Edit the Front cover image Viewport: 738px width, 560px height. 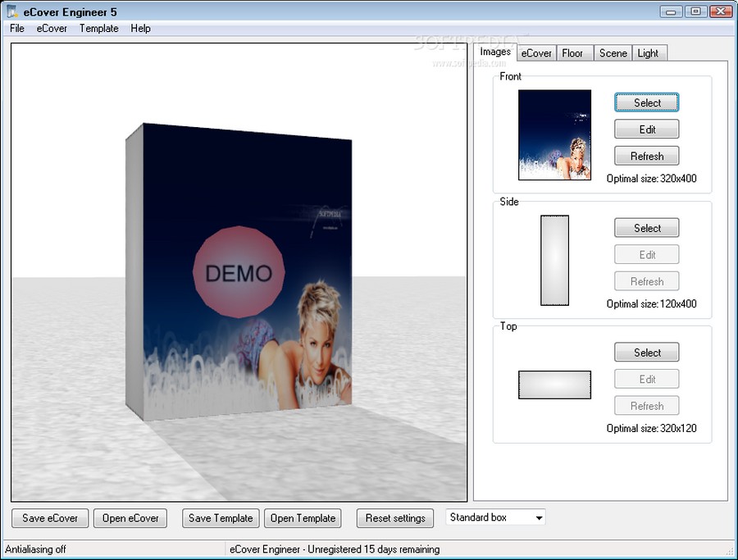tap(647, 130)
